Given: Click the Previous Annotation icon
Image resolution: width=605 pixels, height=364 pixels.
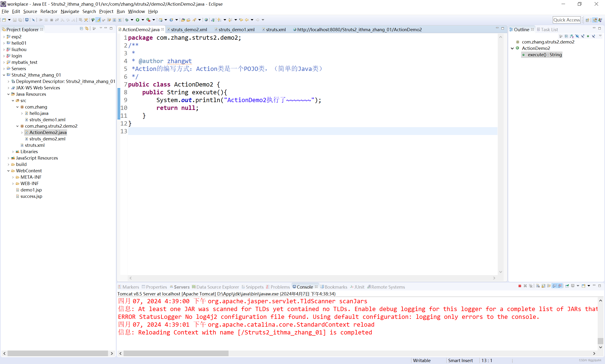Looking at the screenshot, I should click(230, 20).
